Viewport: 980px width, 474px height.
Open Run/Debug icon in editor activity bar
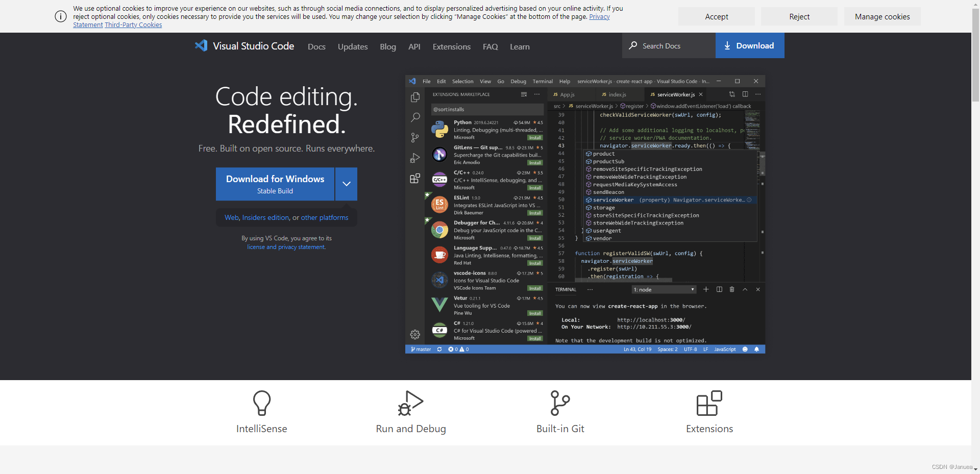point(415,158)
